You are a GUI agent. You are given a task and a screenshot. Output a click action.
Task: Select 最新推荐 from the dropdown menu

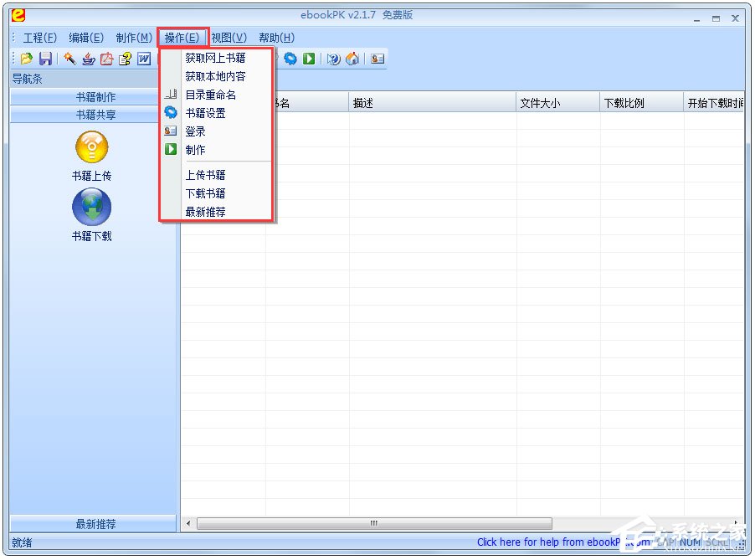(x=216, y=212)
